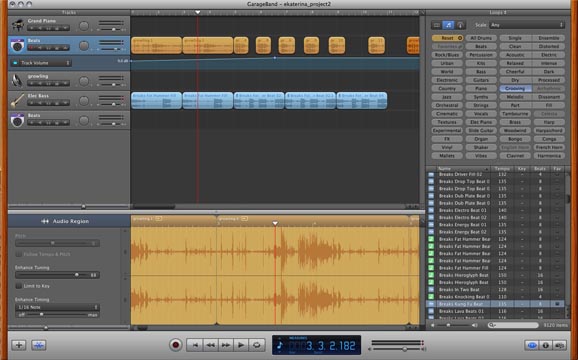Click the playhead marker on the timeline ruler

coord(198,13)
